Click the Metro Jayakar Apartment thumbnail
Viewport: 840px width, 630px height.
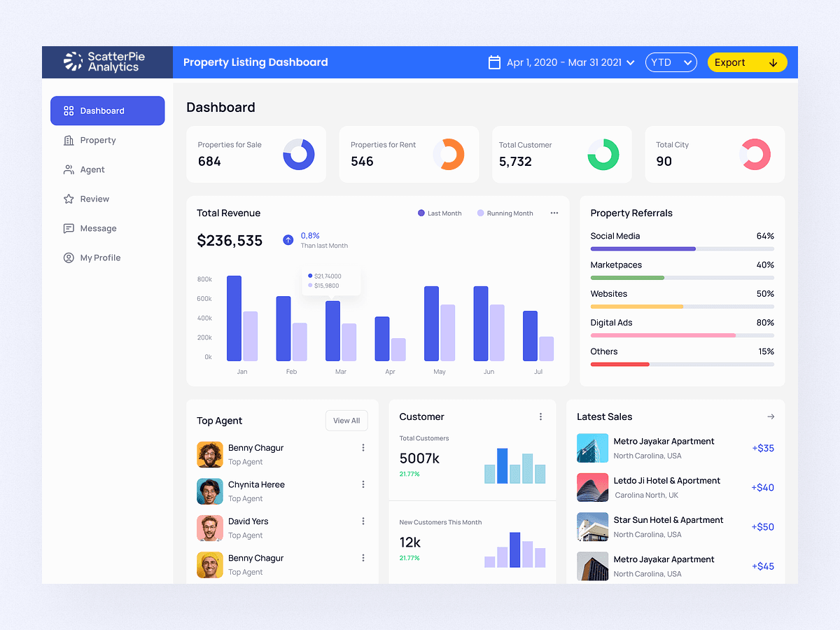click(592, 448)
